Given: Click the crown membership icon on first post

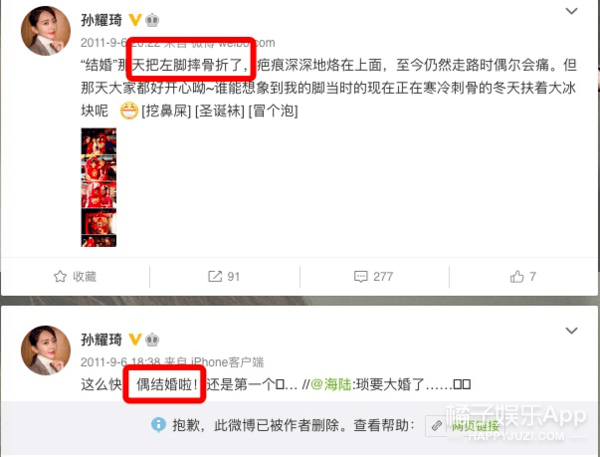Looking at the screenshot, I should coord(152,20).
